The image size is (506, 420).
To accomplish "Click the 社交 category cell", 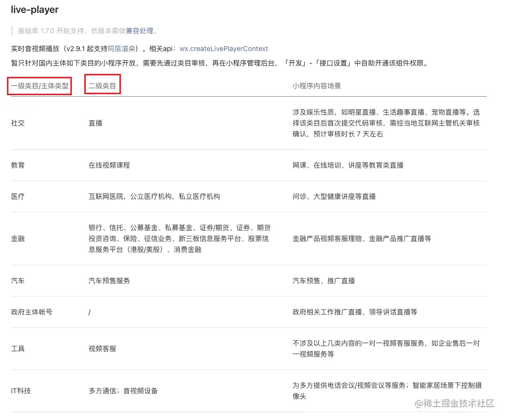I will (18, 123).
